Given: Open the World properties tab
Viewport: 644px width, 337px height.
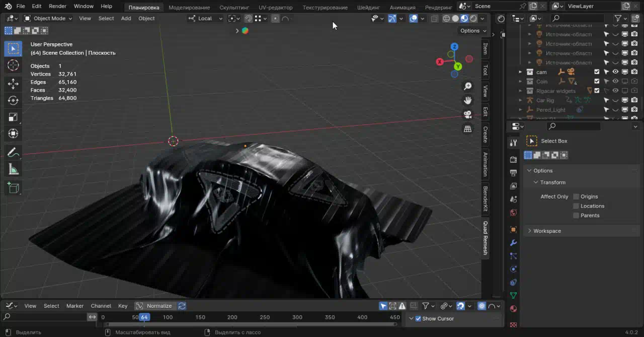Looking at the screenshot, I should 513,213.
